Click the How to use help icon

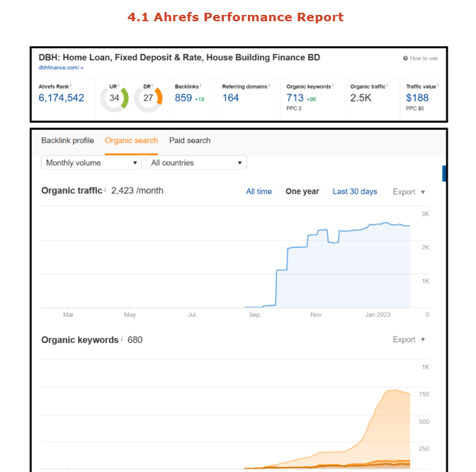tap(405, 58)
